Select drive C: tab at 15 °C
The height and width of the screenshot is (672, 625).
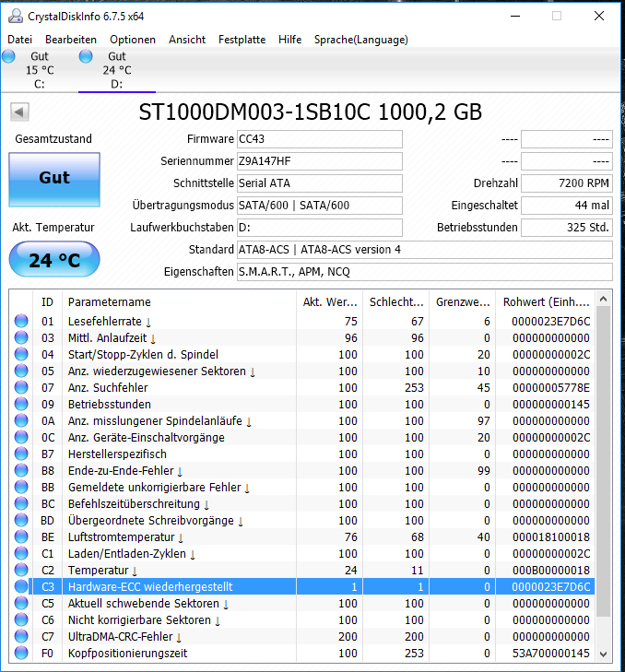(x=39, y=70)
